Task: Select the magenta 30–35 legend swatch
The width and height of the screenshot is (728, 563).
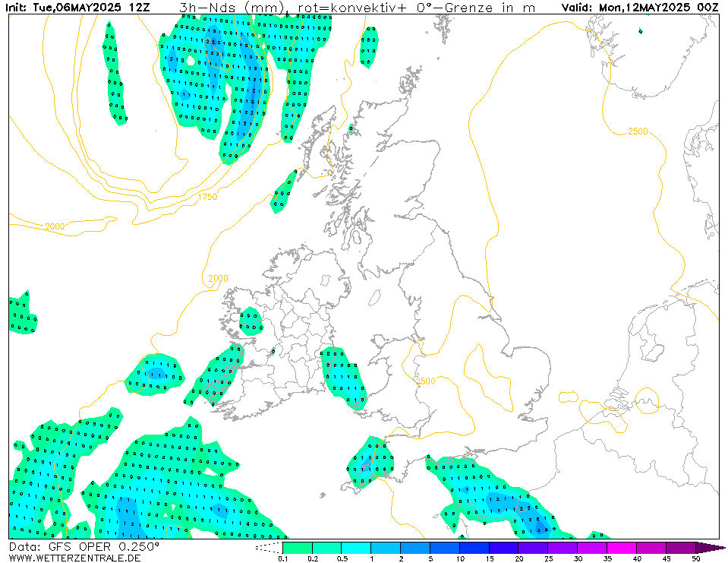Action: [592, 548]
